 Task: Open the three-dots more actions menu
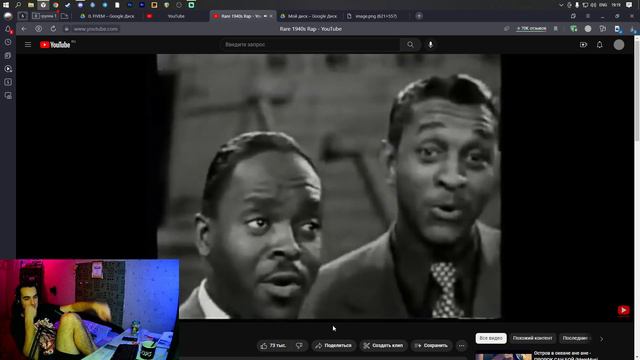coord(461,345)
